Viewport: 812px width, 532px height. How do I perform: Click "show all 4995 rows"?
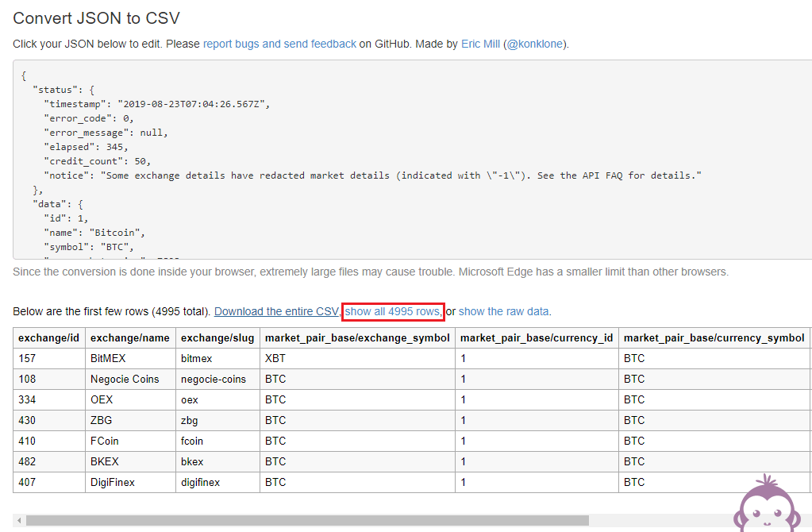coord(392,311)
